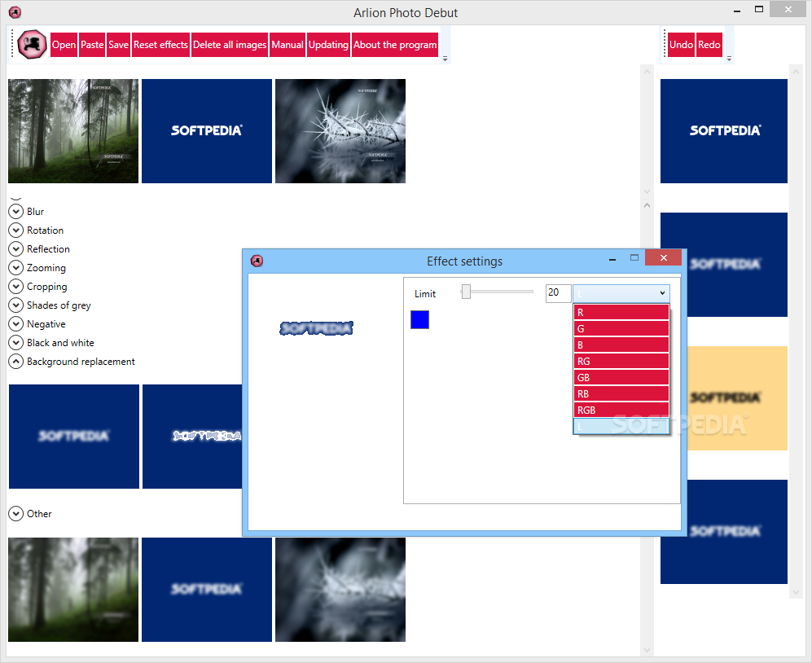Open the overflow arrow beside Redo
This screenshot has width=812, height=663.
point(729,59)
